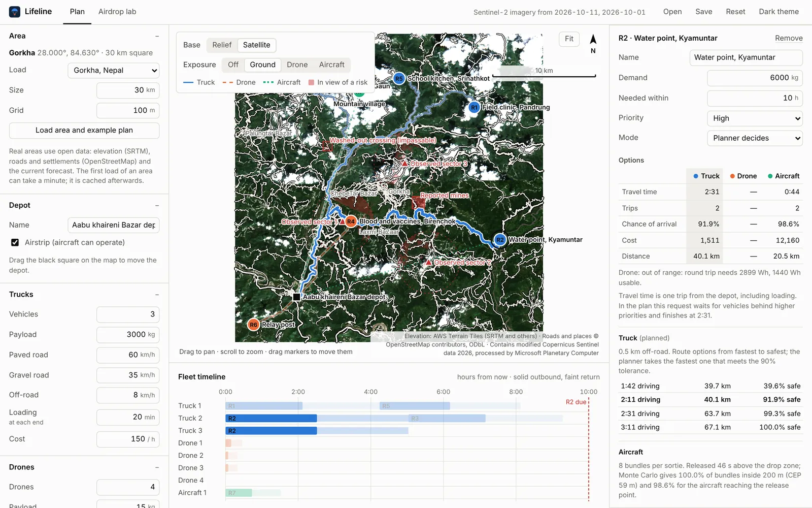Select the R1 Field clinic map marker

click(x=474, y=108)
